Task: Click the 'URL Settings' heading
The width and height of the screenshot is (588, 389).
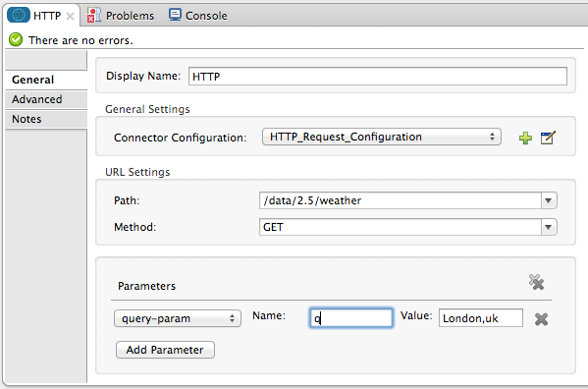Action: 137,172
